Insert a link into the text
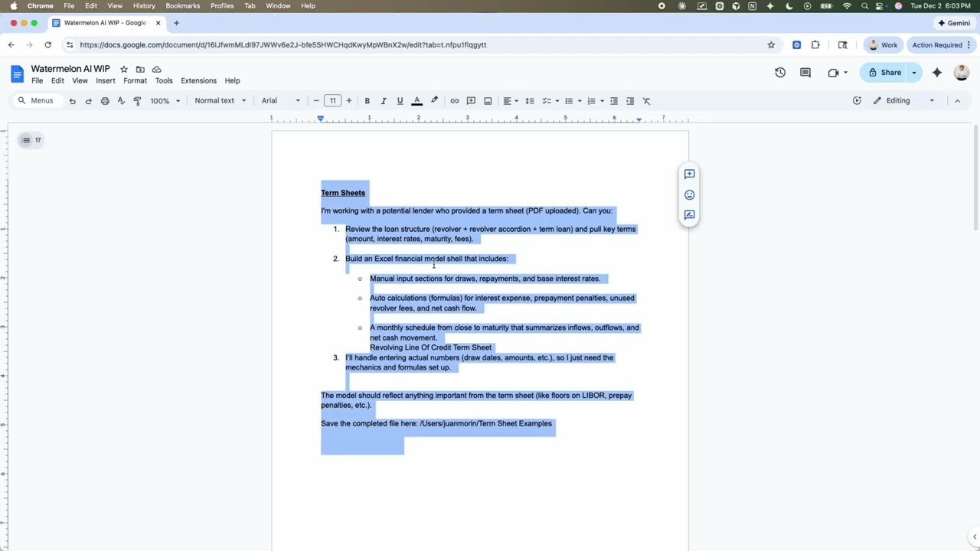The image size is (980, 551). point(455,101)
